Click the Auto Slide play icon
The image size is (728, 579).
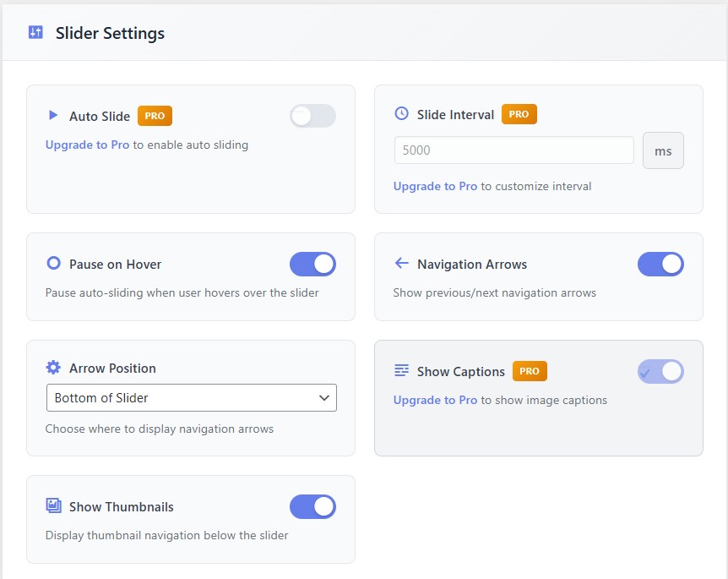(53, 115)
